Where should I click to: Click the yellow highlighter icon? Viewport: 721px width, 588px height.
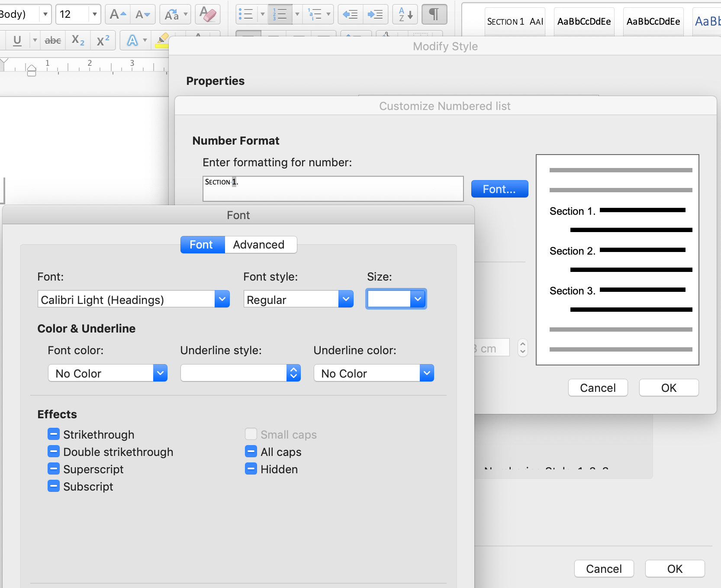click(162, 41)
